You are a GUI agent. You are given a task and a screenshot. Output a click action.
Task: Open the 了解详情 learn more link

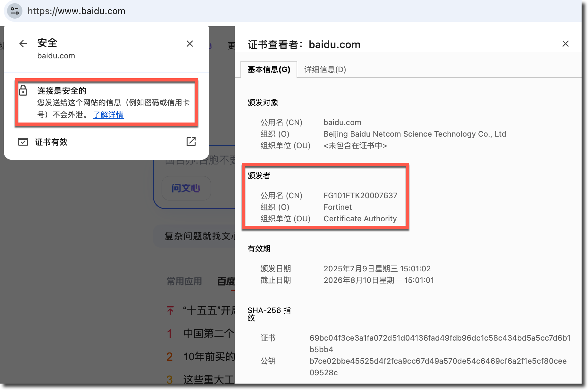click(x=108, y=115)
